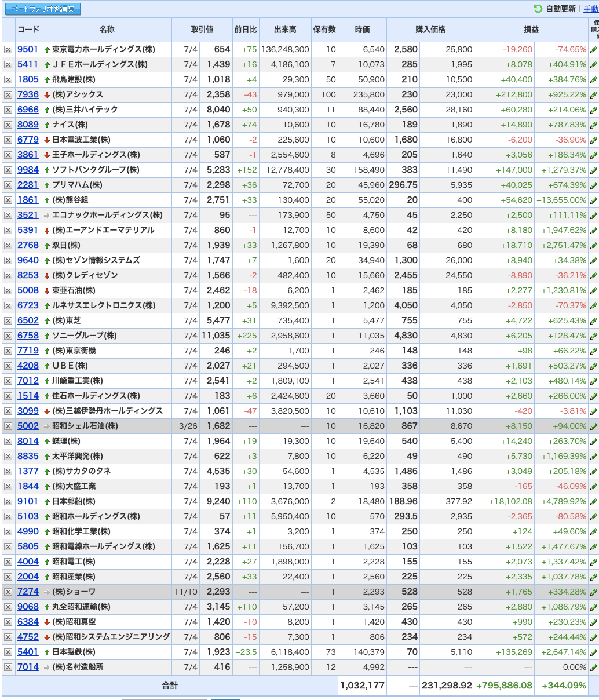Click the 保有数 column header

coord(324,30)
